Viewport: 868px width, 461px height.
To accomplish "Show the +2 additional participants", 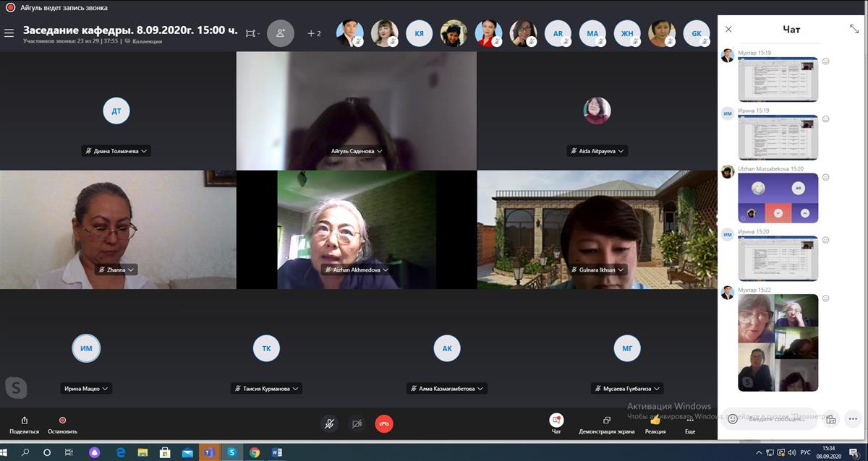I will [x=314, y=33].
